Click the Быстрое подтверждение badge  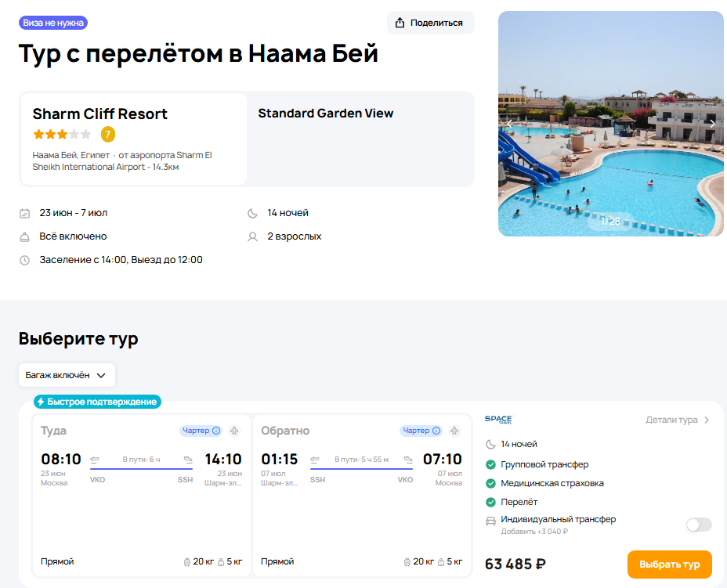(x=97, y=402)
